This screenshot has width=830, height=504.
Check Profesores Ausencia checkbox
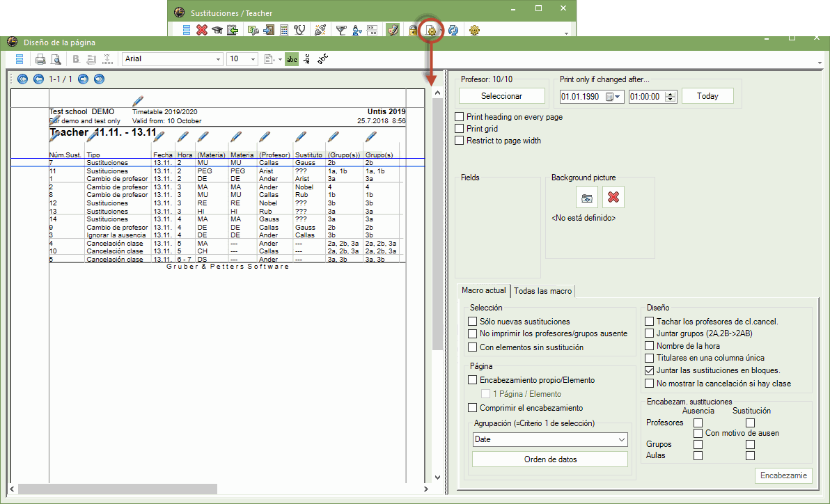point(698,423)
